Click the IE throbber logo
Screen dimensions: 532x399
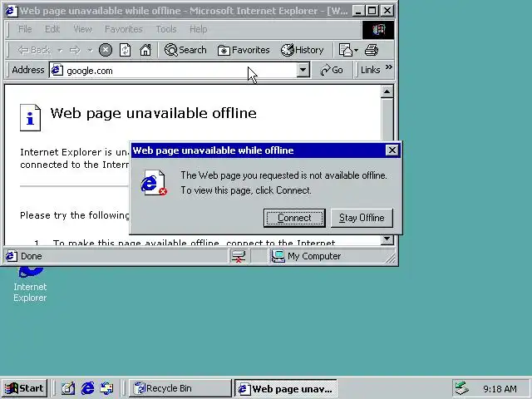coord(378,30)
